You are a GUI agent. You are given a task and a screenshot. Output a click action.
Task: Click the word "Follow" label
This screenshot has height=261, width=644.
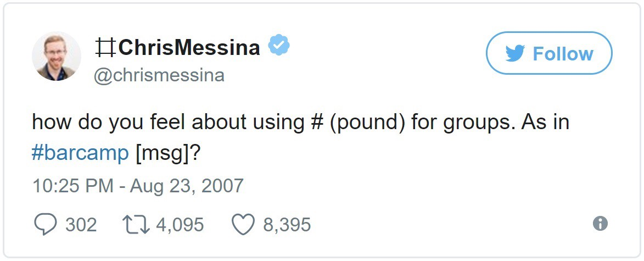(563, 53)
